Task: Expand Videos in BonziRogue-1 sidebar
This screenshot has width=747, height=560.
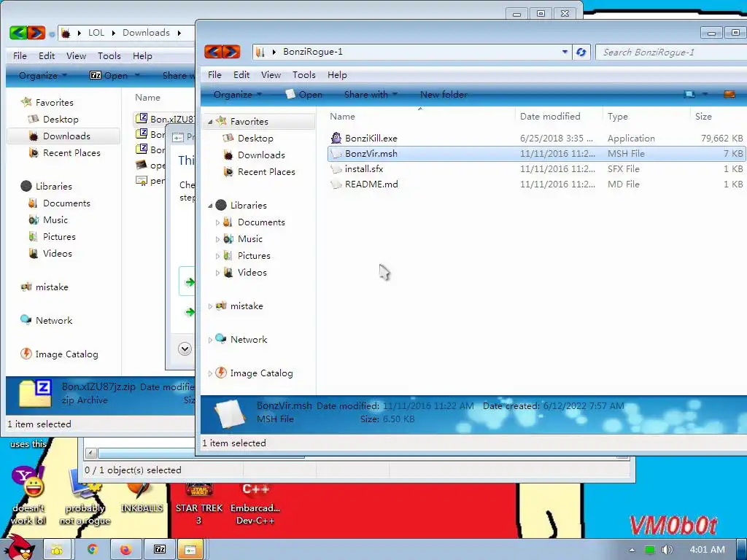Action: pyautogui.click(x=217, y=273)
